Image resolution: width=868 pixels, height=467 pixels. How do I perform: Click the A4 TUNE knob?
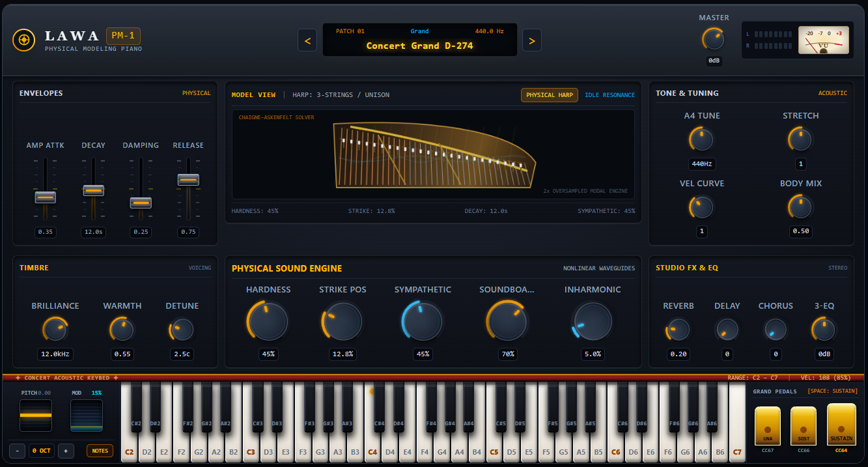click(x=702, y=139)
